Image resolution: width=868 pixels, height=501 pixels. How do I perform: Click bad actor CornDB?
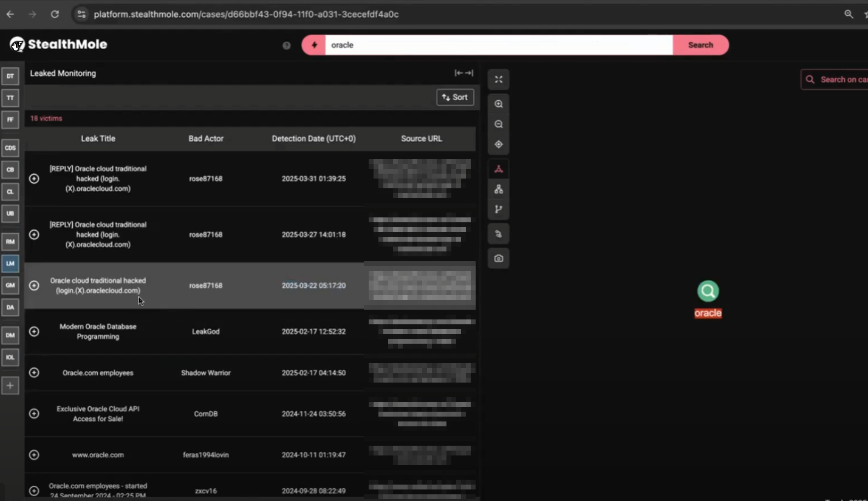[x=206, y=414]
